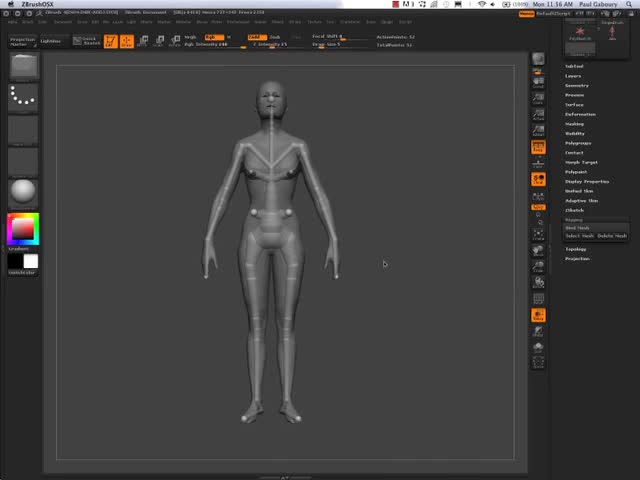Select the Scroll canvas icon
Viewport: 640px width, 480px height.
pyautogui.click(x=538, y=82)
